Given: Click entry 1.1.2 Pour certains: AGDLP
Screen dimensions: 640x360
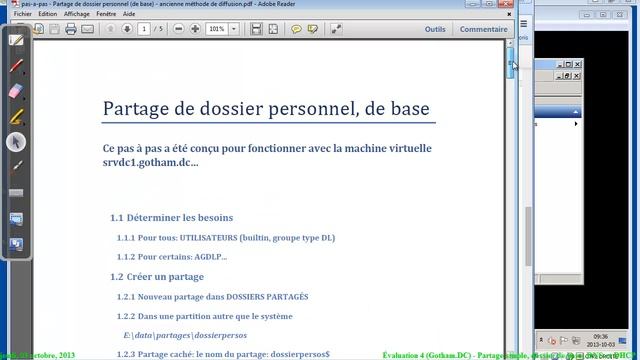Looking at the screenshot, I should click(x=172, y=257).
